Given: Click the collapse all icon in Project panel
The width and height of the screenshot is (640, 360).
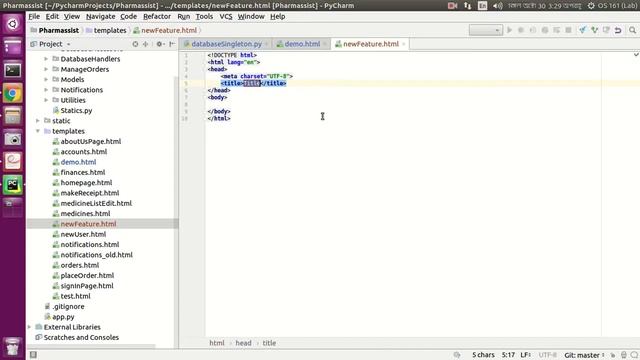Looking at the screenshot, I should 146,44.
